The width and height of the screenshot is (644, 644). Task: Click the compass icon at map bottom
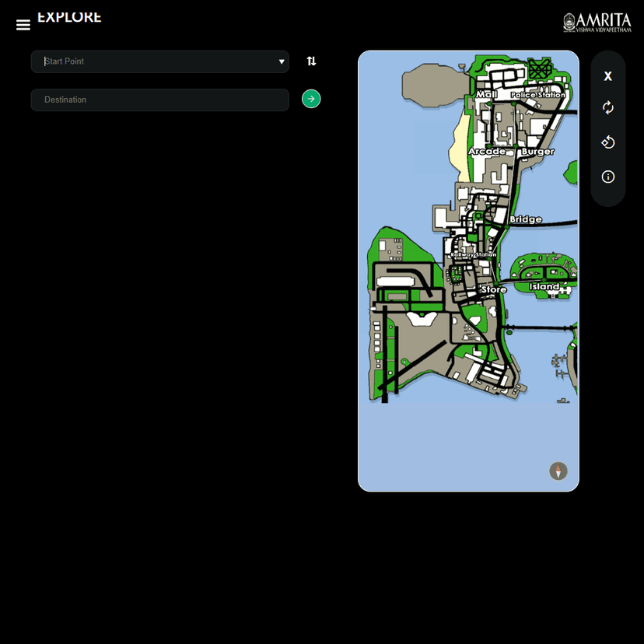click(558, 471)
